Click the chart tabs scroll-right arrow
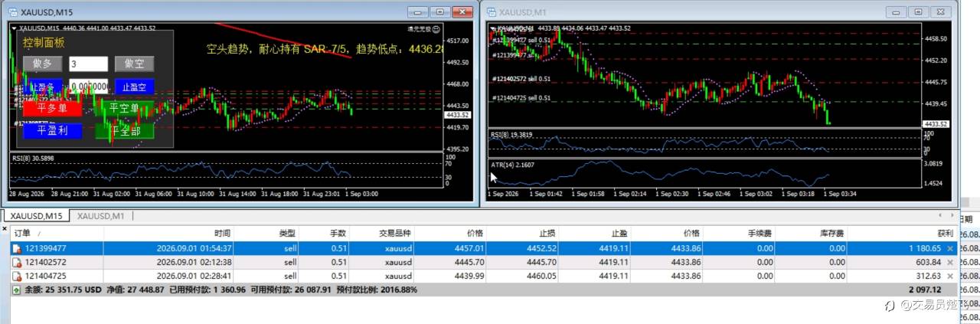The image size is (980, 324). tap(952, 216)
